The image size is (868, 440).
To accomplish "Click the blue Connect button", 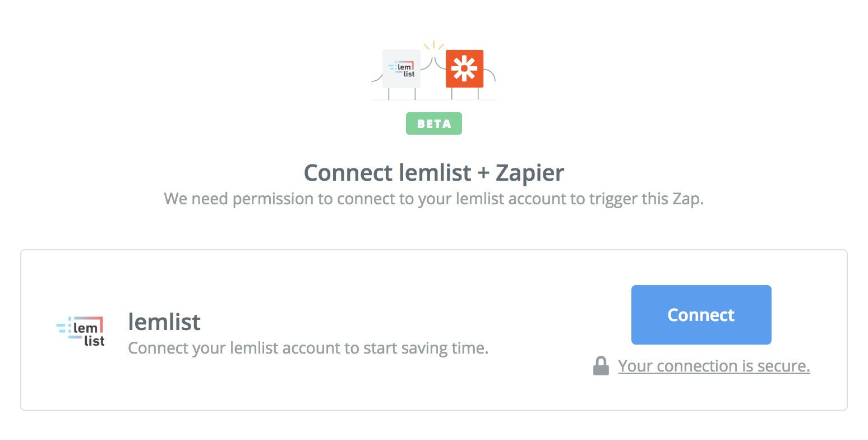I will point(701,315).
